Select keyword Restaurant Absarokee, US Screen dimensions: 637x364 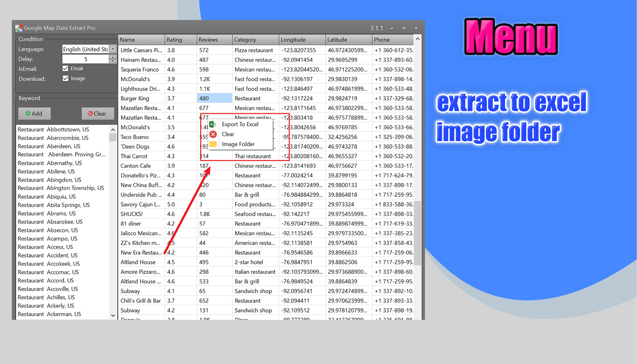(50, 222)
